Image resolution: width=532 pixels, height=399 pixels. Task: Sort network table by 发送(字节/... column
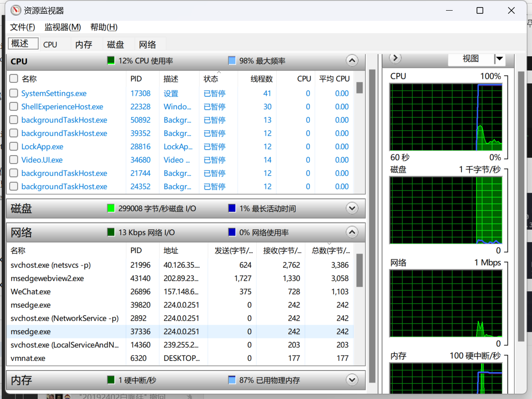232,250
